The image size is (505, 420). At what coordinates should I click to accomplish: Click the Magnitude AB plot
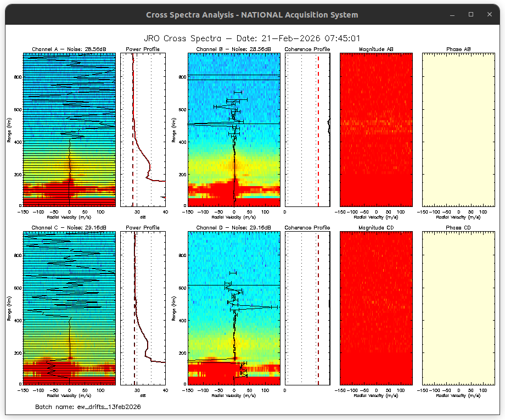[376, 130]
